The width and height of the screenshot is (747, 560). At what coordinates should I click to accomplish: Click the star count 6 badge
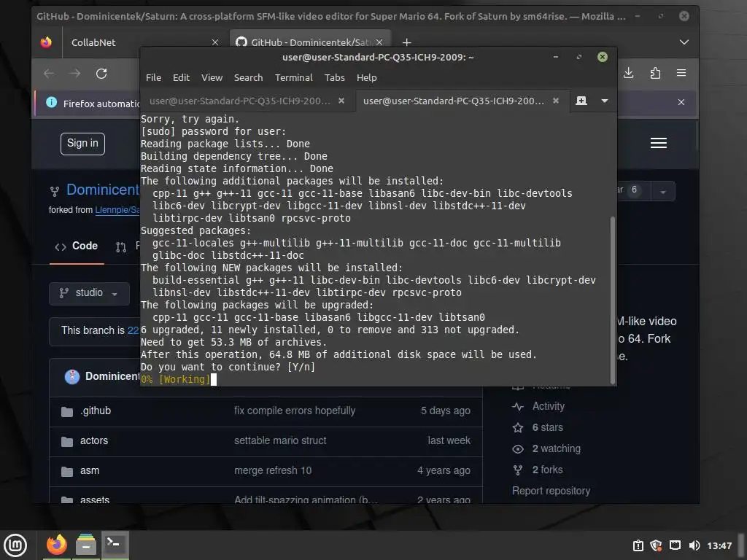tap(634, 190)
